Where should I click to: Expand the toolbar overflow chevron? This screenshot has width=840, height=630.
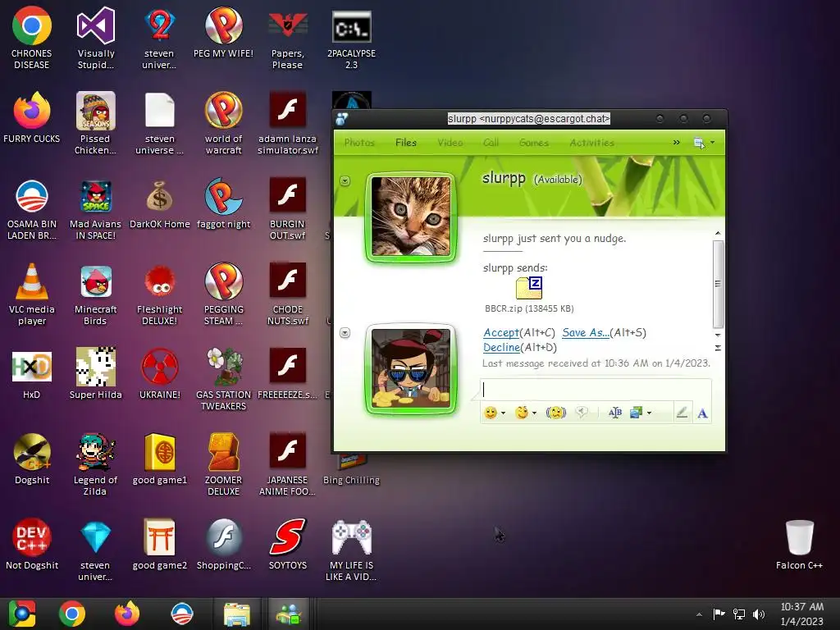676,143
